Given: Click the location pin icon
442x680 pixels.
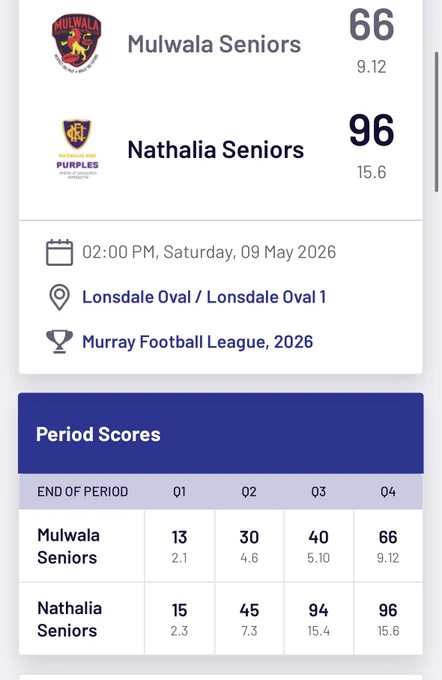Looking at the screenshot, I should point(59,297).
